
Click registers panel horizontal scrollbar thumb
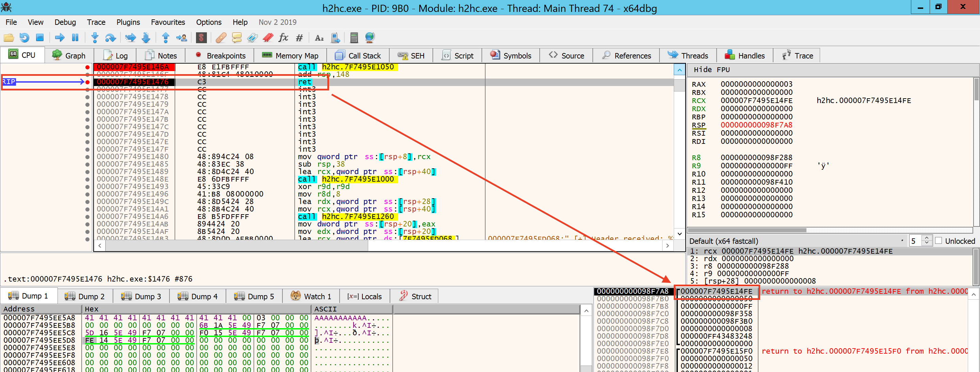tap(747, 230)
